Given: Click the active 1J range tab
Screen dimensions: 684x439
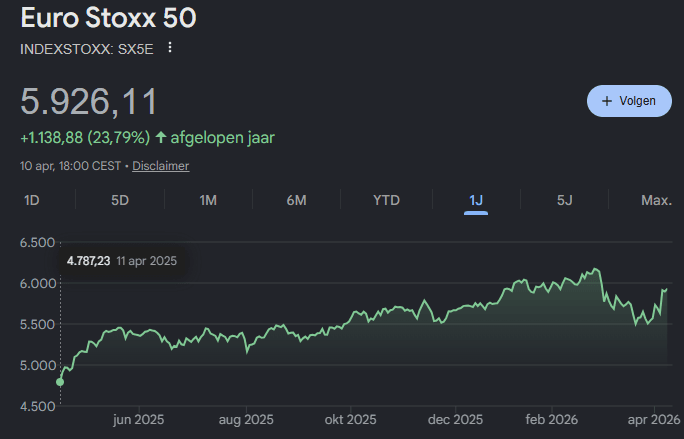Looking at the screenshot, I should click(x=476, y=200).
